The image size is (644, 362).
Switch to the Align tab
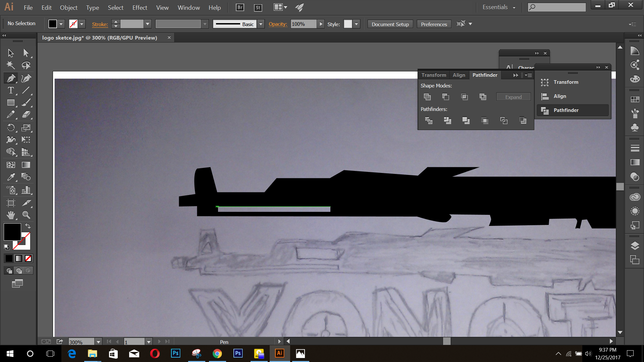(x=459, y=75)
